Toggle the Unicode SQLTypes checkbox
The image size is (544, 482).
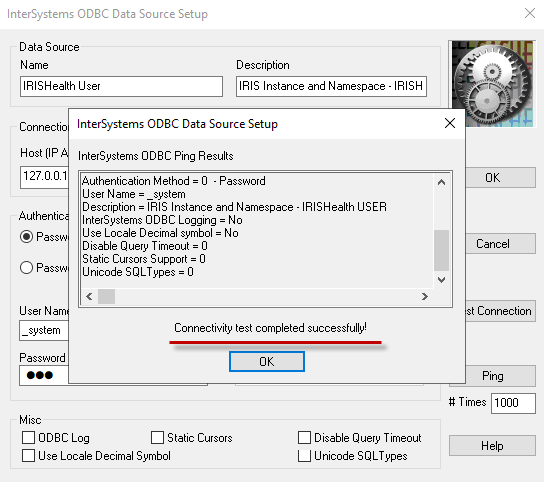(x=304, y=456)
